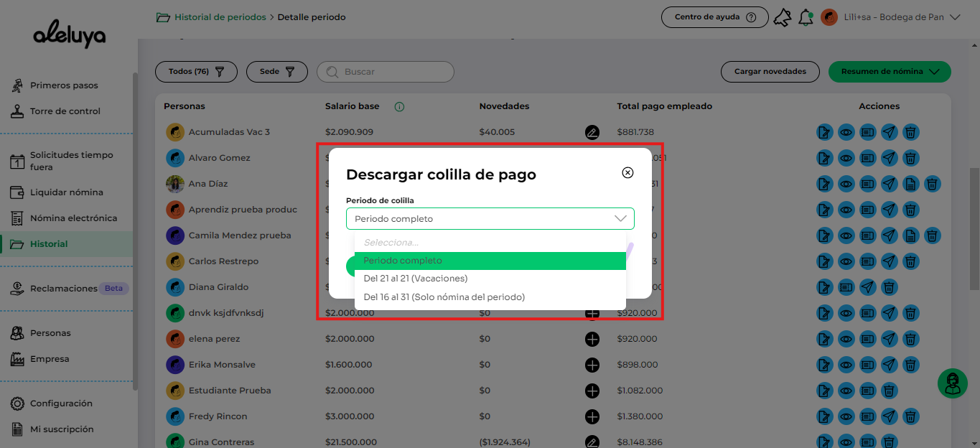Screen dimensions: 980x448
Task: Pick the highlighted 'Periodo completo' option
Action: click(x=402, y=261)
